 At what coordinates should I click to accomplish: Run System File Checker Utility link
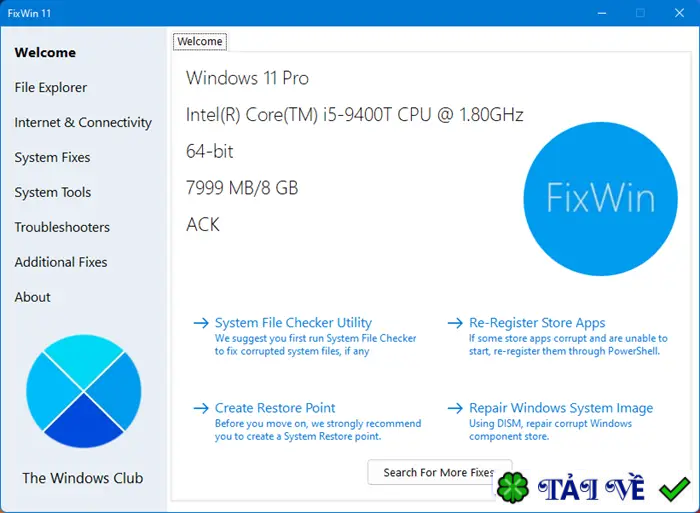293,322
